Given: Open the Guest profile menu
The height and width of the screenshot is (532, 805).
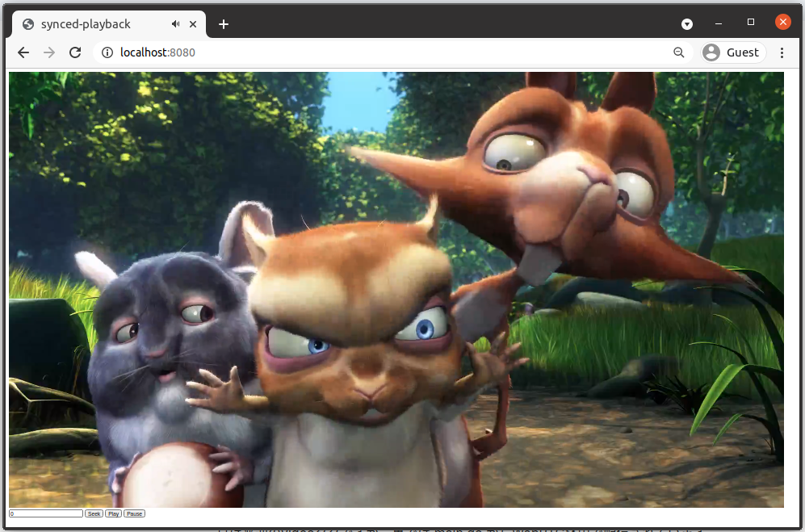Looking at the screenshot, I should 733,52.
